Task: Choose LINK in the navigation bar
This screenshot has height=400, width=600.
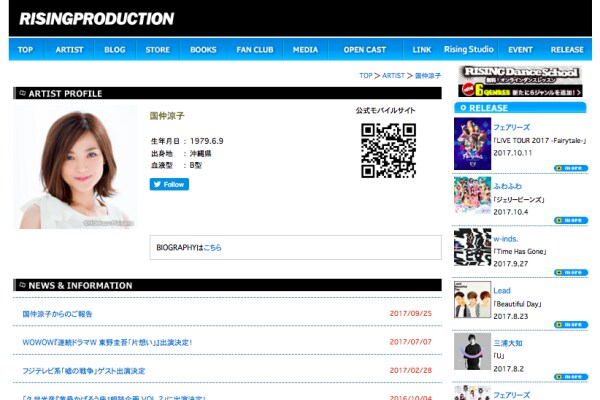Action: pos(422,50)
